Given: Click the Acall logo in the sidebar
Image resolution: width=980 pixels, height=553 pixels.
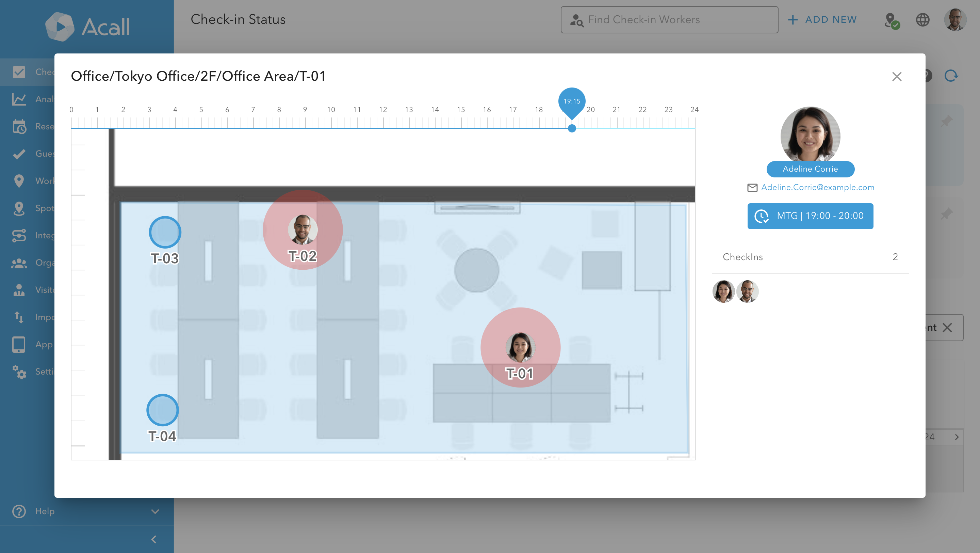Looking at the screenshot, I should tap(87, 27).
